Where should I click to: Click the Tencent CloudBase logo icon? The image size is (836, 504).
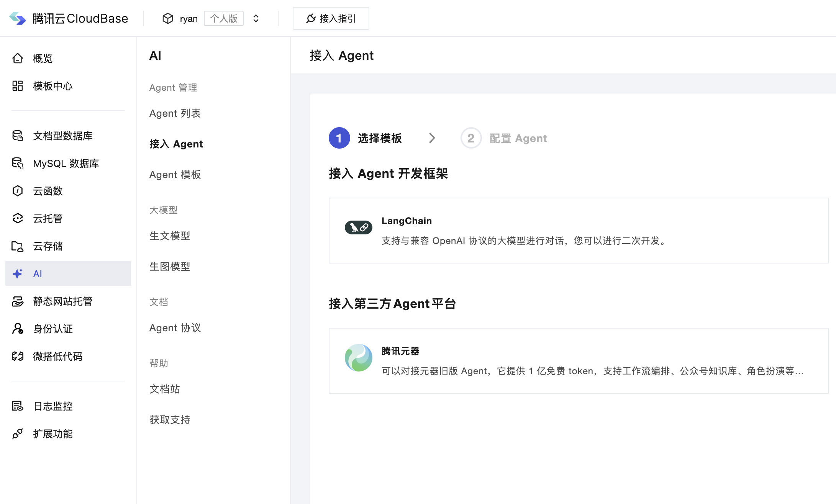(x=18, y=18)
